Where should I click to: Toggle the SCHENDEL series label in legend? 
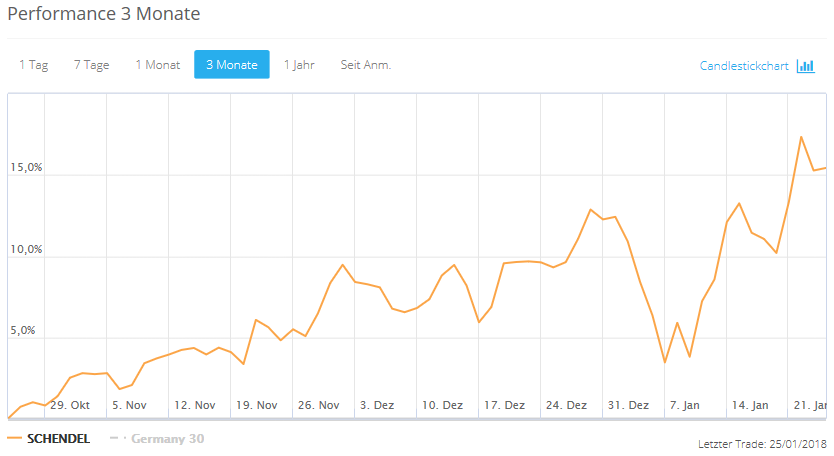pyautogui.click(x=58, y=438)
